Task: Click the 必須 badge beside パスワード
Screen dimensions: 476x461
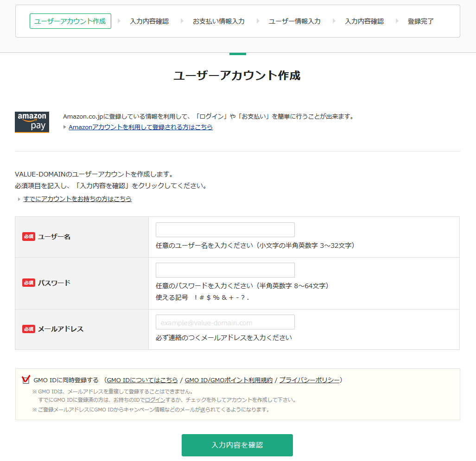Action: (x=29, y=283)
